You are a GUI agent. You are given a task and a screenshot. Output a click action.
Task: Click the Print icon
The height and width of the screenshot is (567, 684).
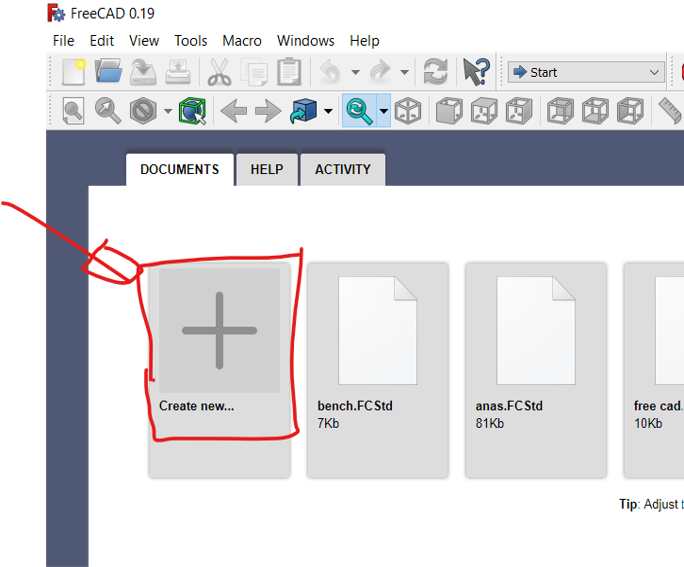click(178, 72)
